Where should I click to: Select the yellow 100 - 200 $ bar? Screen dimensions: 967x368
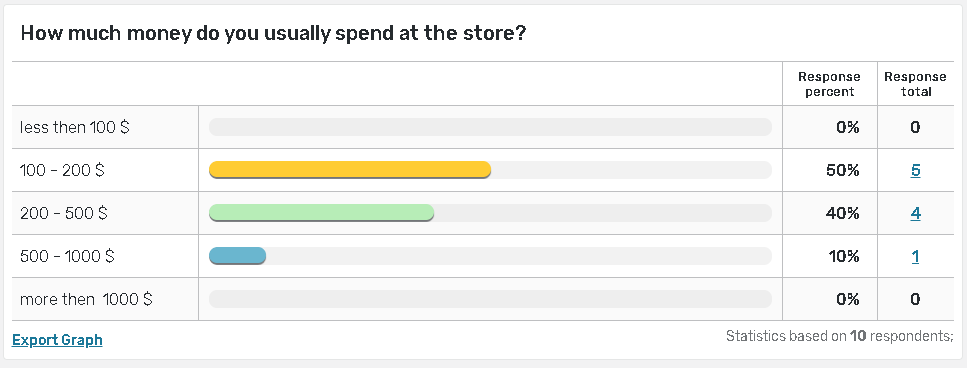(x=350, y=170)
